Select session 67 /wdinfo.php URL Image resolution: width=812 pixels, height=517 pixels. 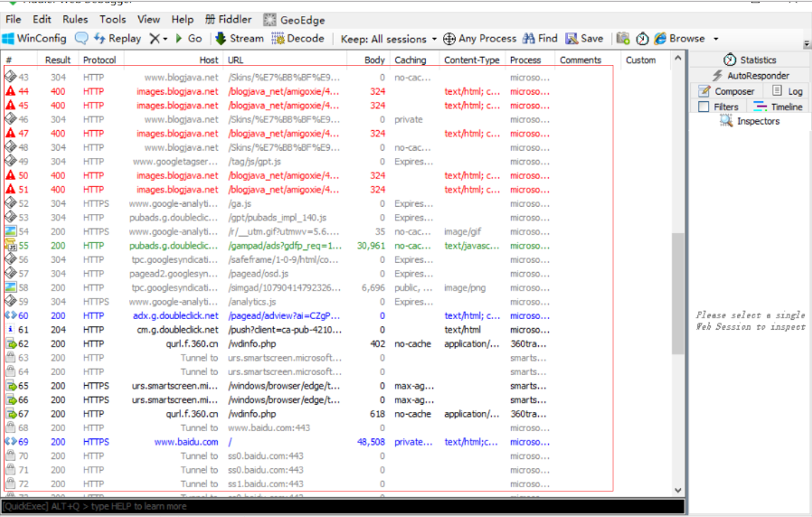(251, 414)
